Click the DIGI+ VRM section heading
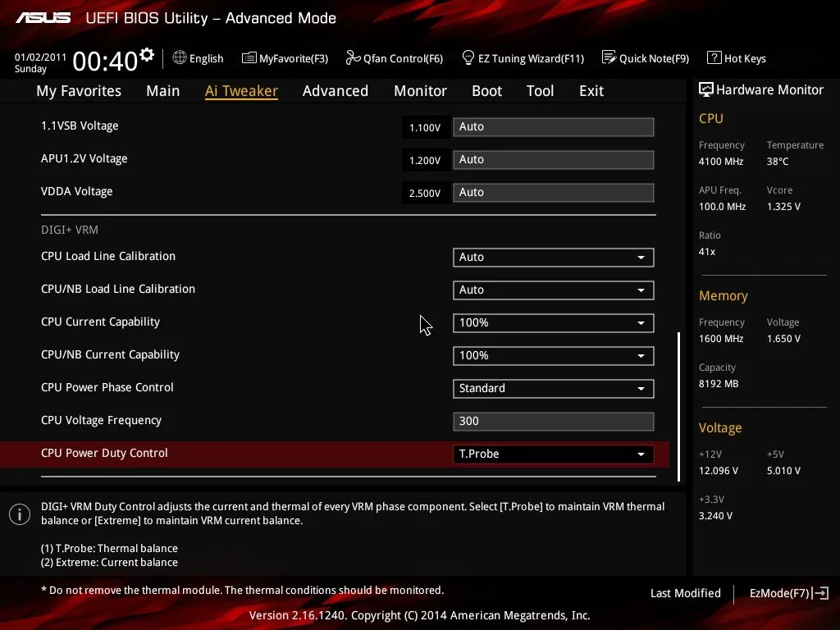 [70, 230]
